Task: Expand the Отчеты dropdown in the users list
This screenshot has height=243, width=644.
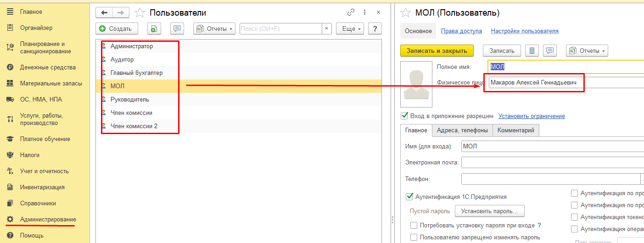Action: (214, 28)
